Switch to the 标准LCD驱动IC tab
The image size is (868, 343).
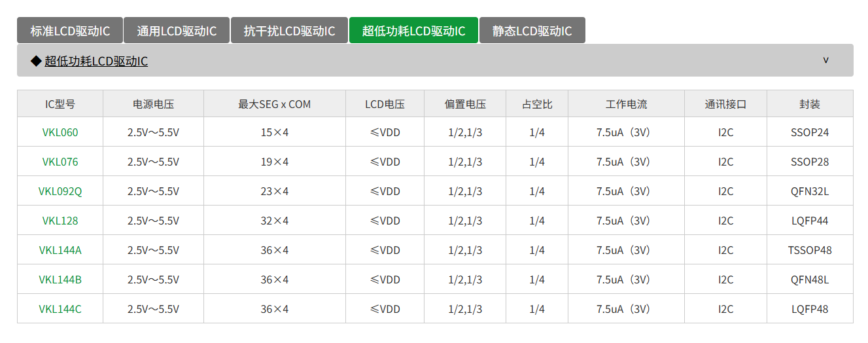pyautogui.click(x=70, y=31)
